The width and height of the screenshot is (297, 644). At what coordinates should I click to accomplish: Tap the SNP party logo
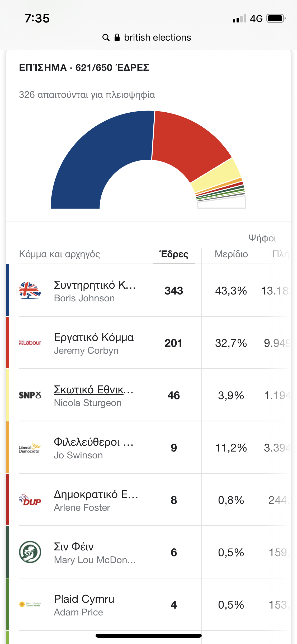tap(30, 395)
